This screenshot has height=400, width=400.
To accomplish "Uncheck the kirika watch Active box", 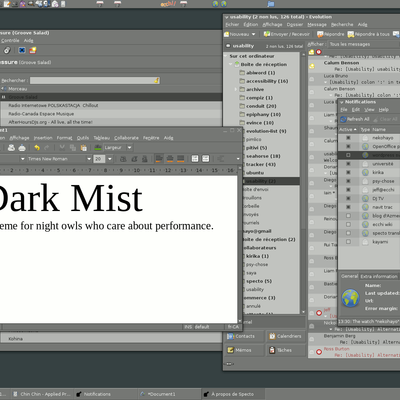I will [x=348, y=172].
